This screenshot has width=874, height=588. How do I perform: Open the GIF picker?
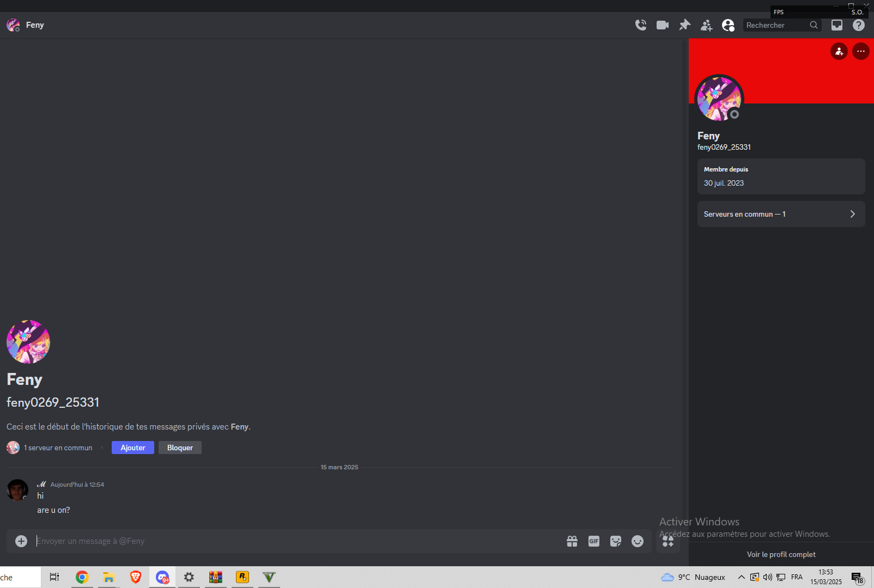(x=594, y=541)
